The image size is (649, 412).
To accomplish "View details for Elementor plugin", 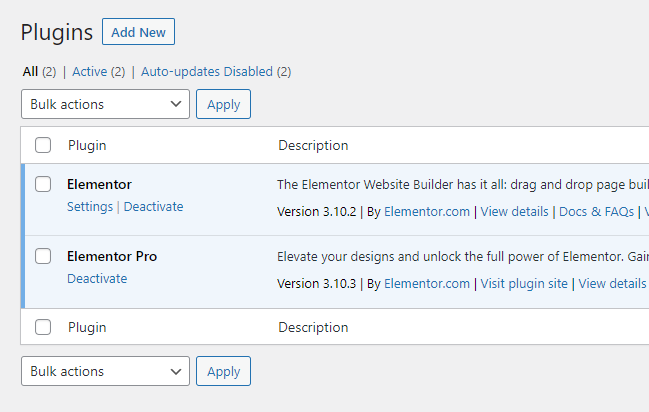I will tap(514, 212).
